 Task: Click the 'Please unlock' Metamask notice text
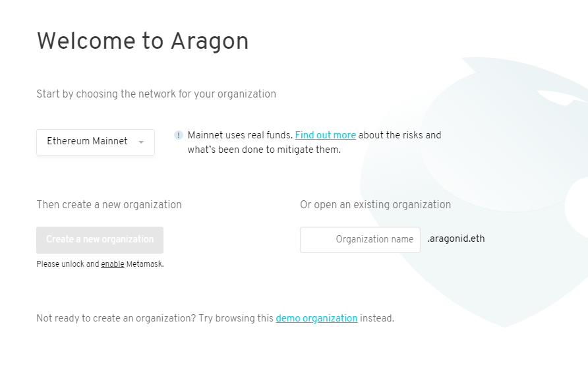(x=100, y=264)
